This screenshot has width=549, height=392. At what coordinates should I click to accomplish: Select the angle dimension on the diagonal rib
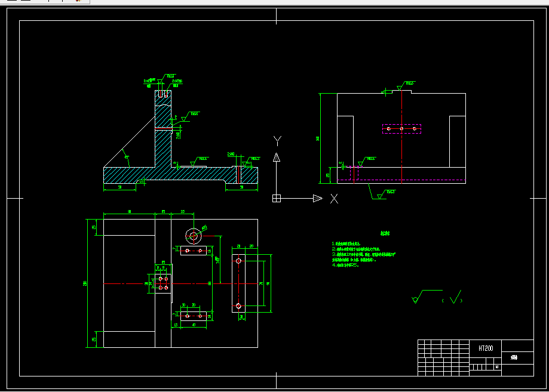(x=127, y=158)
